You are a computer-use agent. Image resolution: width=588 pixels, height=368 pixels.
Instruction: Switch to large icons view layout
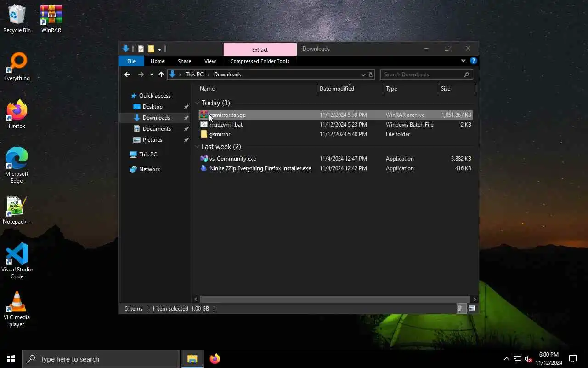(x=472, y=309)
